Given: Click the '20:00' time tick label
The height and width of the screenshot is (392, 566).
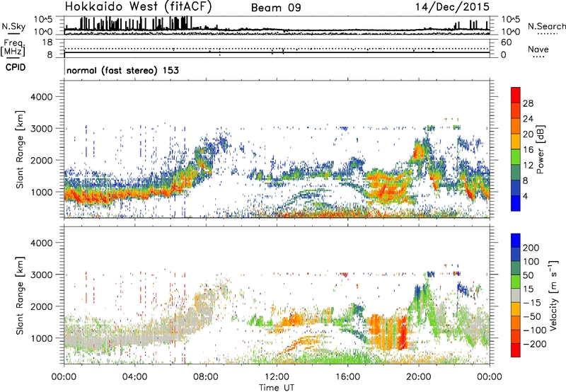Looking at the screenshot, I should tap(419, 377).
